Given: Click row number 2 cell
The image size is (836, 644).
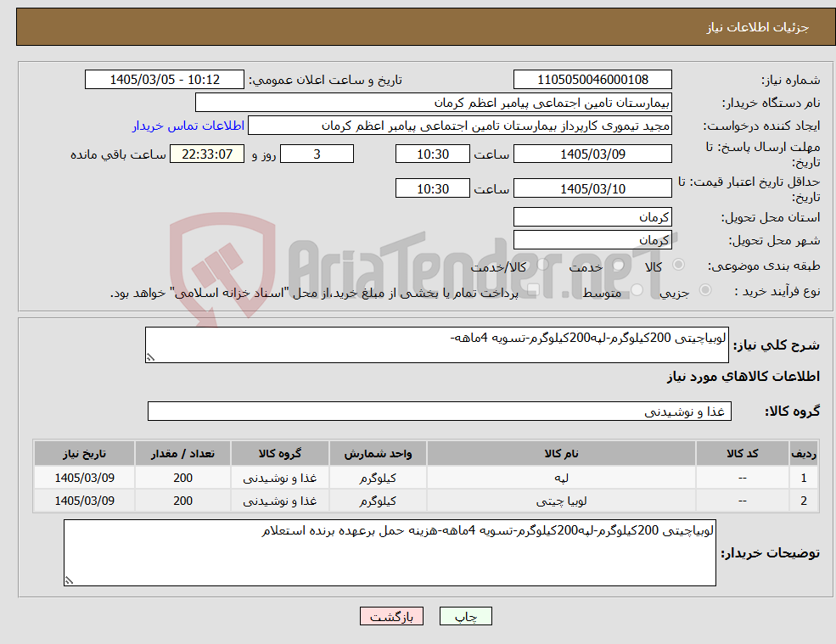Looking at the screenshot, I should [x=804, y=501].
